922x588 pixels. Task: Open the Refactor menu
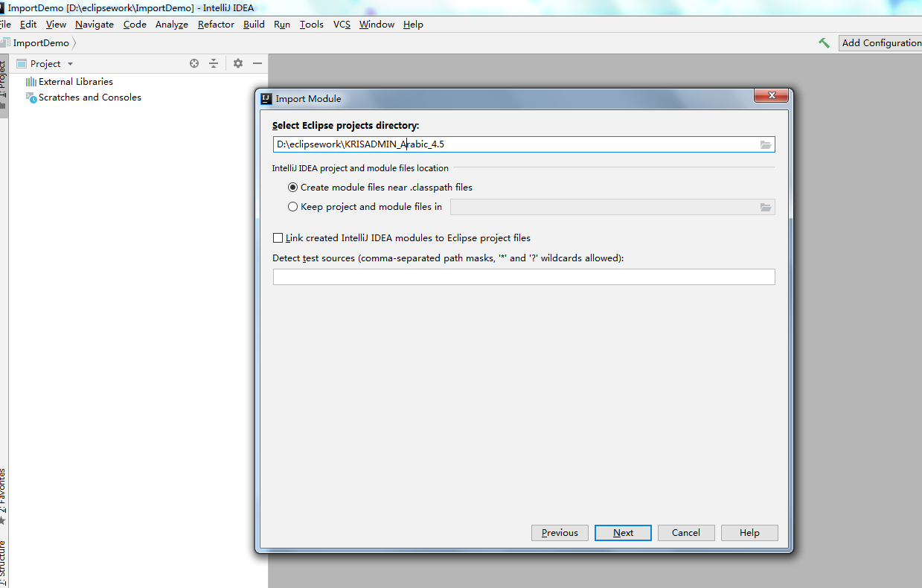[x=216, y=25]
